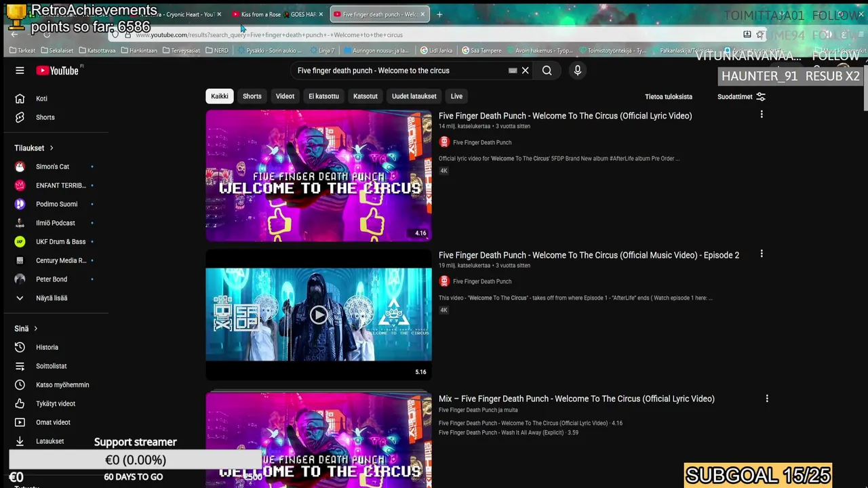
Task: Clear the search text with X
Action: click(525, 70)
